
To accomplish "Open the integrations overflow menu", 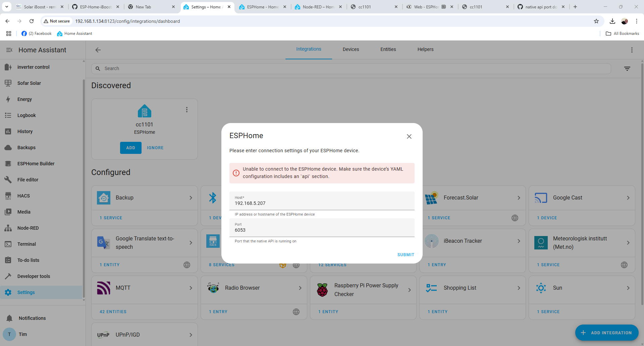I will pyautogui.click(x=632, y=50).
